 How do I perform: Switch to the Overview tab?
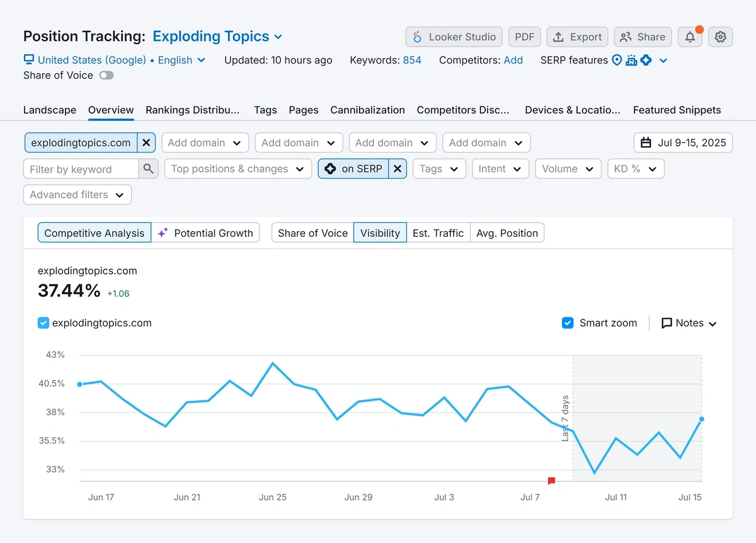coord(111,110)
